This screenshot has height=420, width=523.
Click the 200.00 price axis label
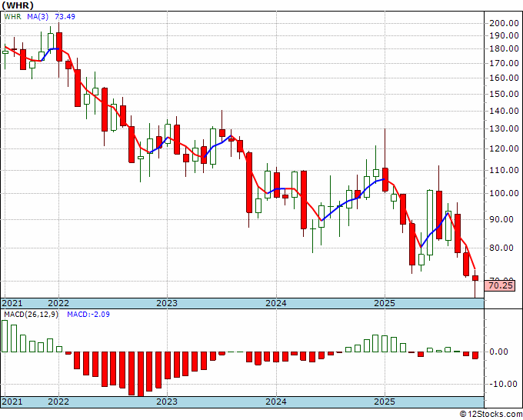tap(504, 23)
